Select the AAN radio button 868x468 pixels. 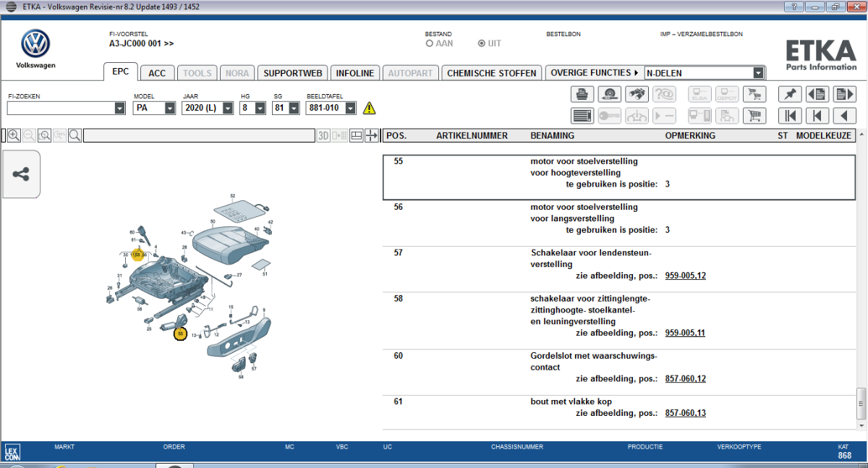click(x=430, y=43)
